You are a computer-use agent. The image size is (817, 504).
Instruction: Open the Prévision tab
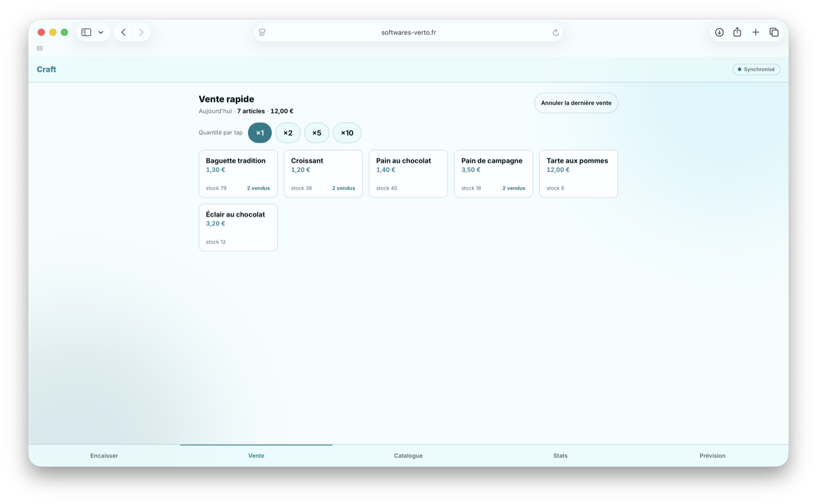click(x=713, y=456)
